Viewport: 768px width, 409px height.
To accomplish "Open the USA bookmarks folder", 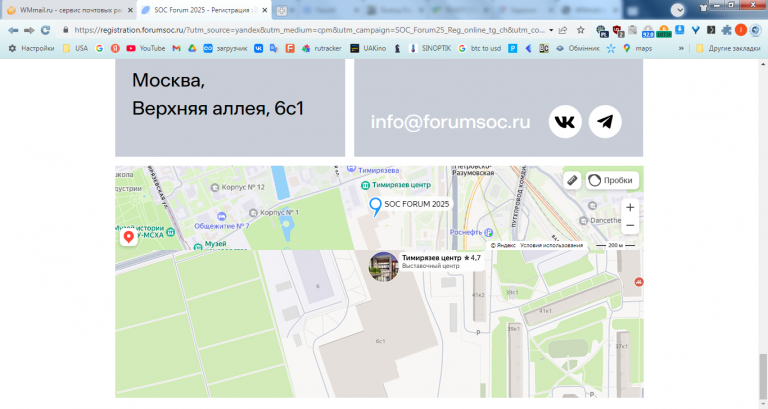I will (75, 48).
